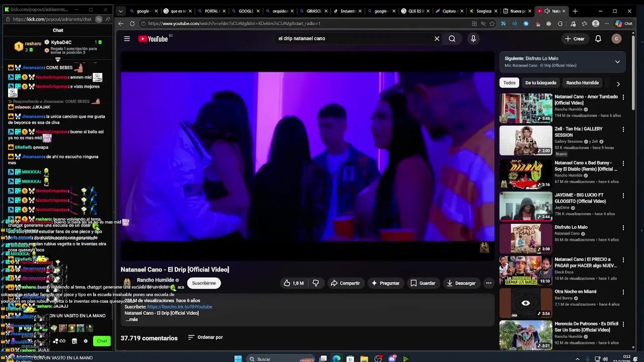Mute the playing YouTube tab speaker icon
Screen dimensions: 644x362
pyautogui.click(x=547, y=11)
